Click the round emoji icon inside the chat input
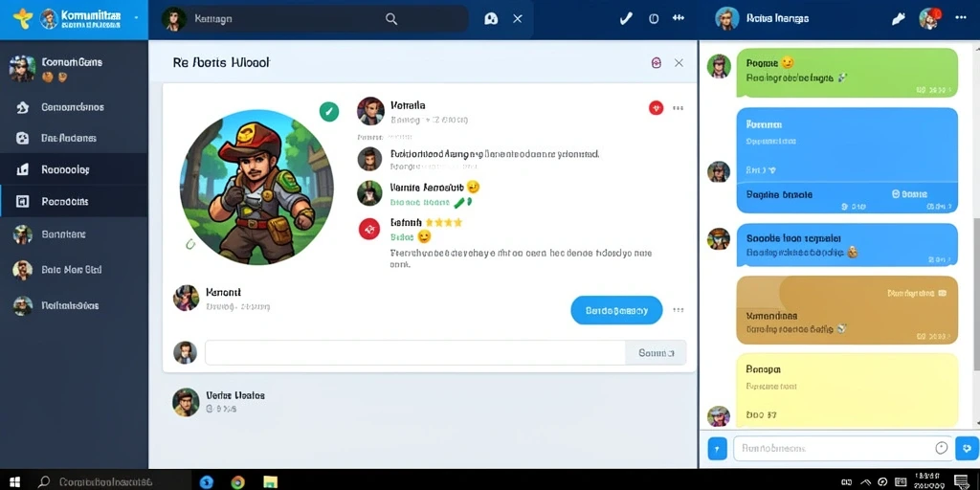 942,448
